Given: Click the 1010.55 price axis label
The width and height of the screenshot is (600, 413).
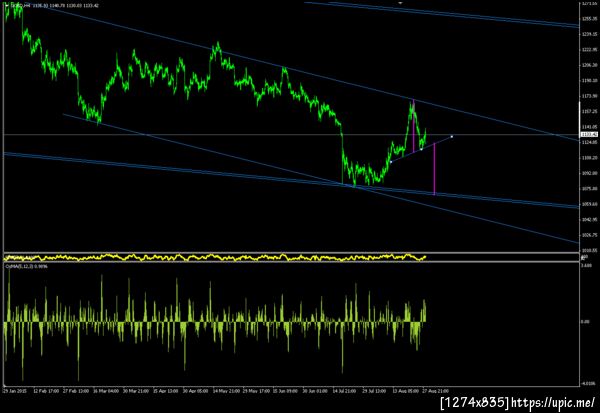Looking at the screenshot, I should pos(590,251).
